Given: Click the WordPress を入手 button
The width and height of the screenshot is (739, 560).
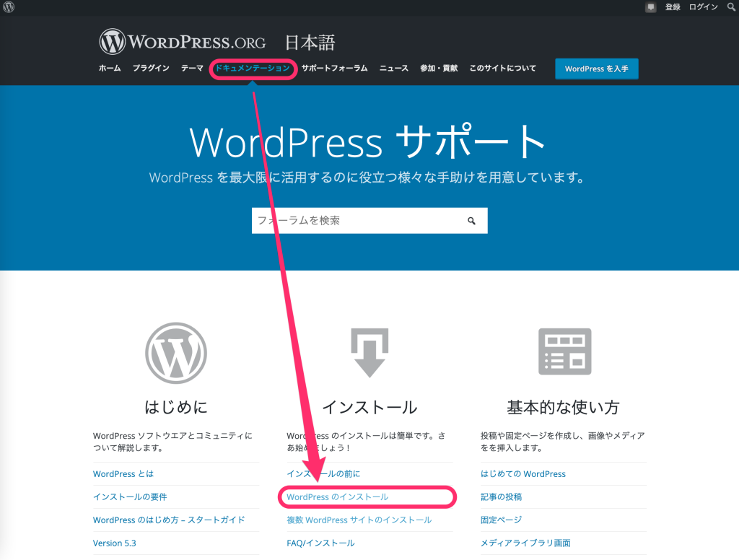Looking at the screenshot, I should point(596,69).
